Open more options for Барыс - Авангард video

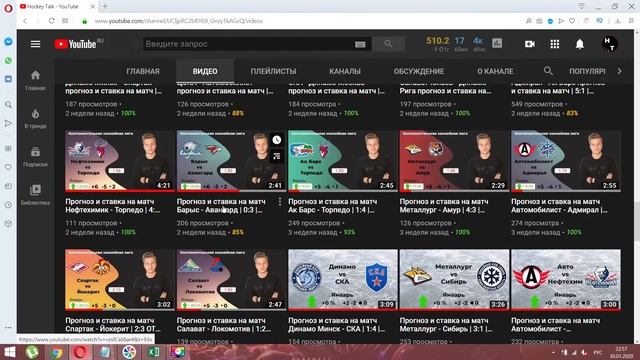(280, 202)
